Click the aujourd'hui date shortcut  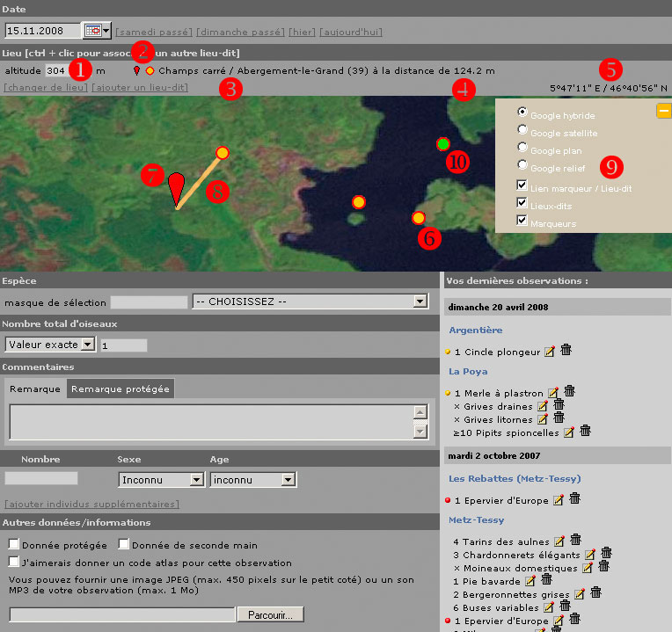[x=351, y=33]
